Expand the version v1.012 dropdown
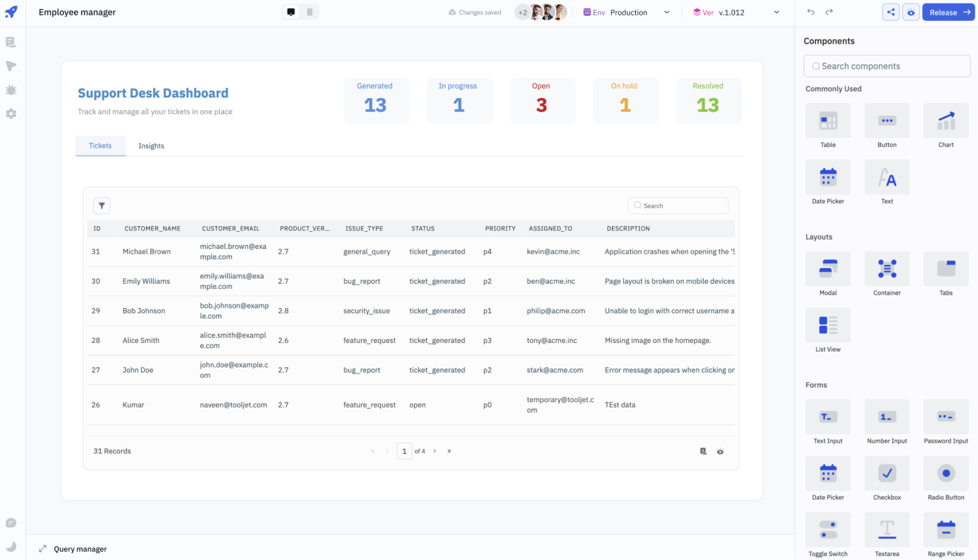 (776, 12)
